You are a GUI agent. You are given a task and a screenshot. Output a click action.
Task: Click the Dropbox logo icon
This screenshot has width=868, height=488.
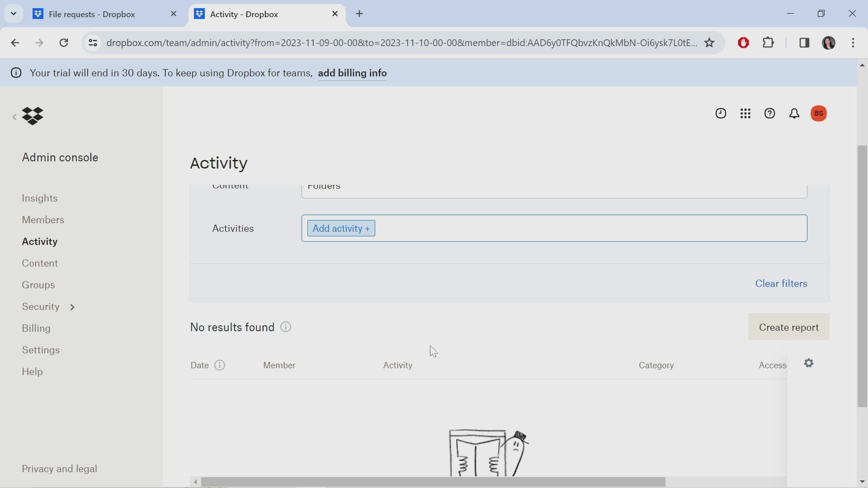(32, 115)
